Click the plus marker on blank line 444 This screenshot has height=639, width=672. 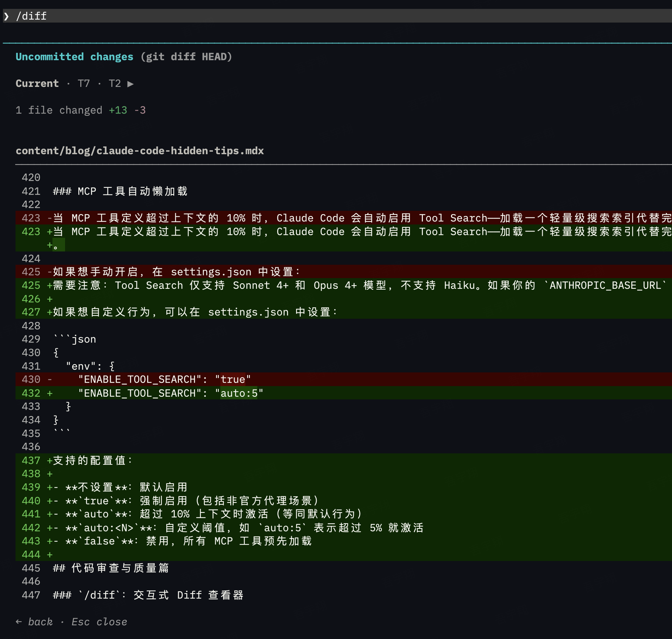point(50,554)
